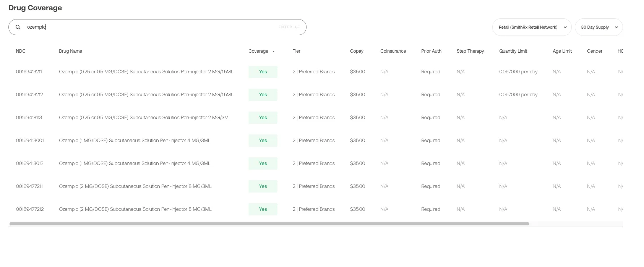Click quantity limit N/A for NDC 00169477211
Screen dimensions: 644x267
point(503,186)
